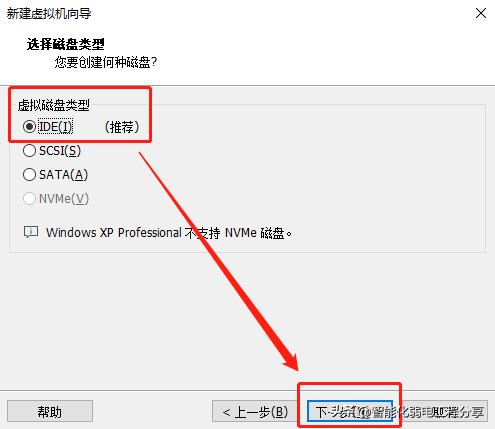Click the SATA(A) text label

pyautogui.click(x=63, y=175)
